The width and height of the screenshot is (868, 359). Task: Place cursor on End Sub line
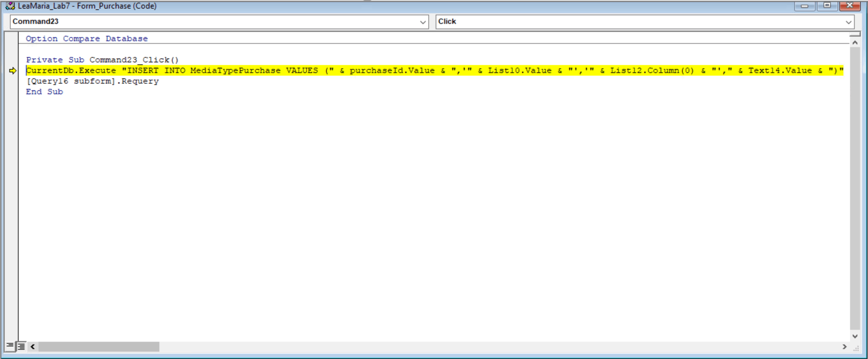pos(44,92)
